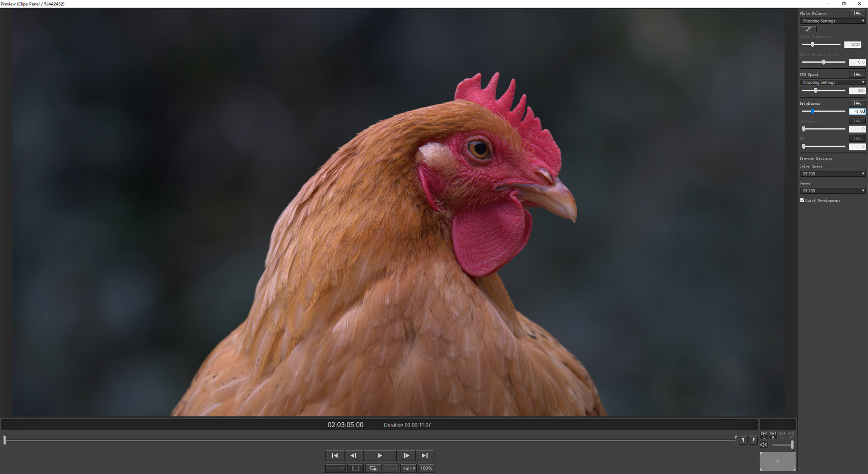Open the White Balance Shooting Settings dropdown
This screenshot has width=868, height=474.
pos(832,21)
